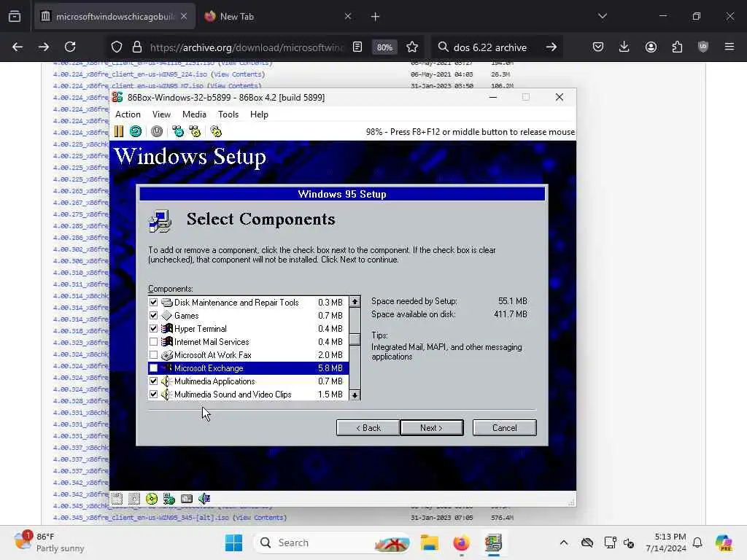Screen dimensions: 747x560
Task: Click the archive.org URL address field
Action: coord(247,47)
